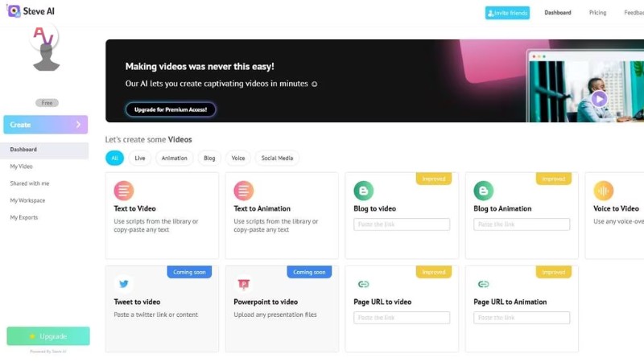Open My Video in the sidebar
This screenshot has width=644, height=362.
[22, 167]
